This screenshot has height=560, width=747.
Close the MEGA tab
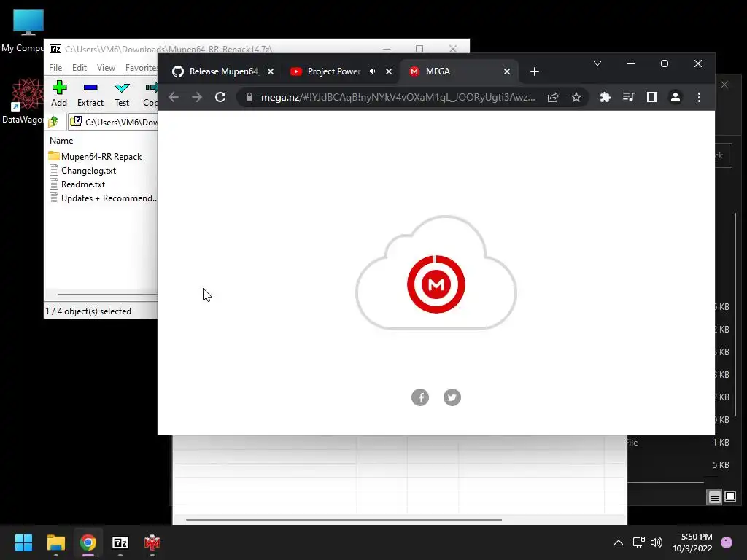point(507,71)
